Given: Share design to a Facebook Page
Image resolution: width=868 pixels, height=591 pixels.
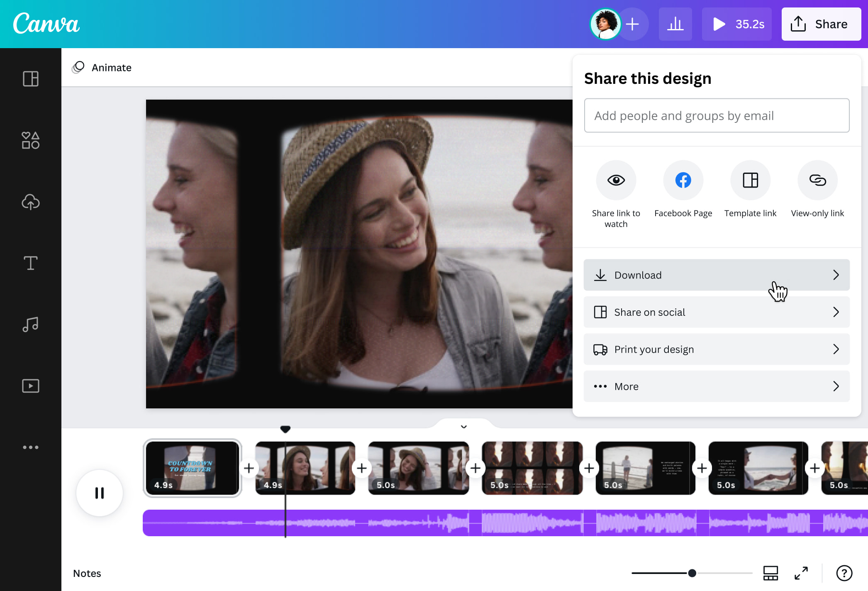Looking at the screenshot, I should pos(683,180).
